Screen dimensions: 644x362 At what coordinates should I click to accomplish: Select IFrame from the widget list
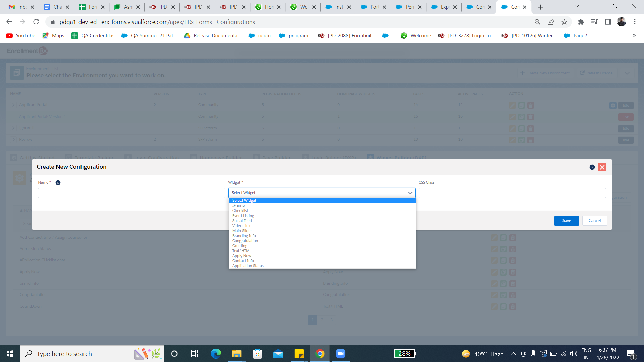(238, 205)
